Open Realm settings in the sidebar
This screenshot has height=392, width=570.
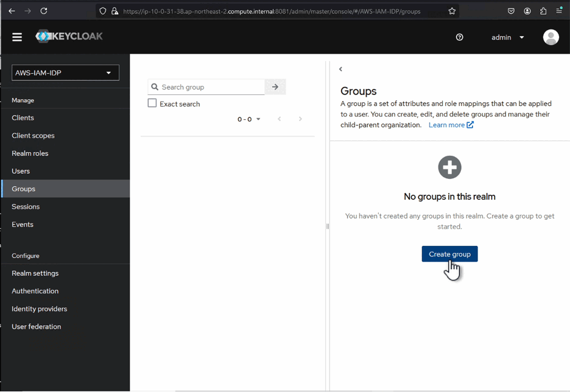pyautogui.click(x=65, y=273)
